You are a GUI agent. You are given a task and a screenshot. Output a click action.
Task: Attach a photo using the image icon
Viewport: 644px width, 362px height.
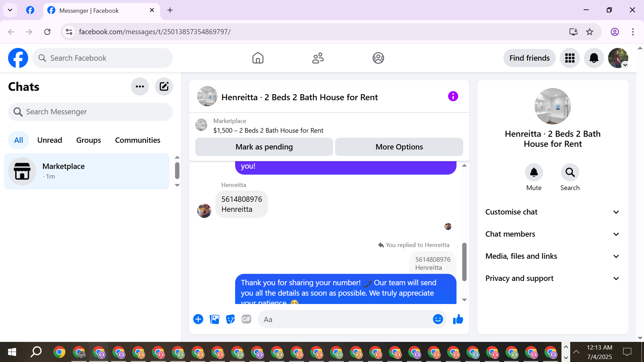[x=214, y=319]
